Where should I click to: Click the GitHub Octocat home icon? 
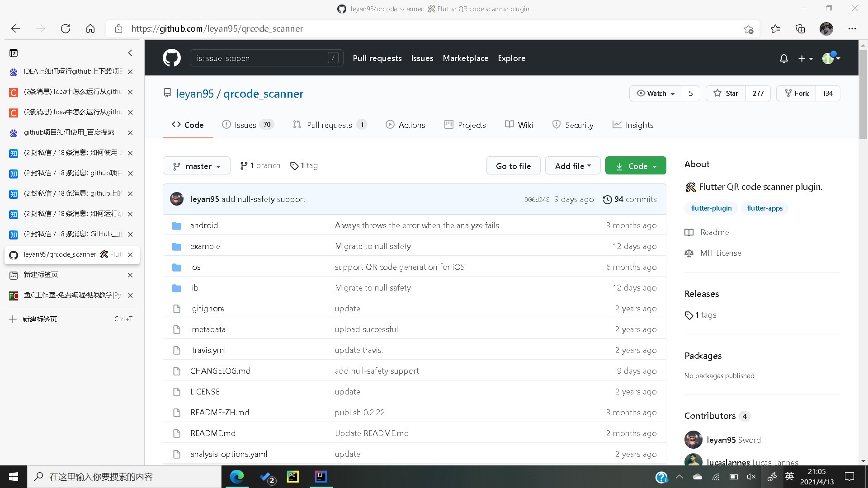tap(171, 58)
